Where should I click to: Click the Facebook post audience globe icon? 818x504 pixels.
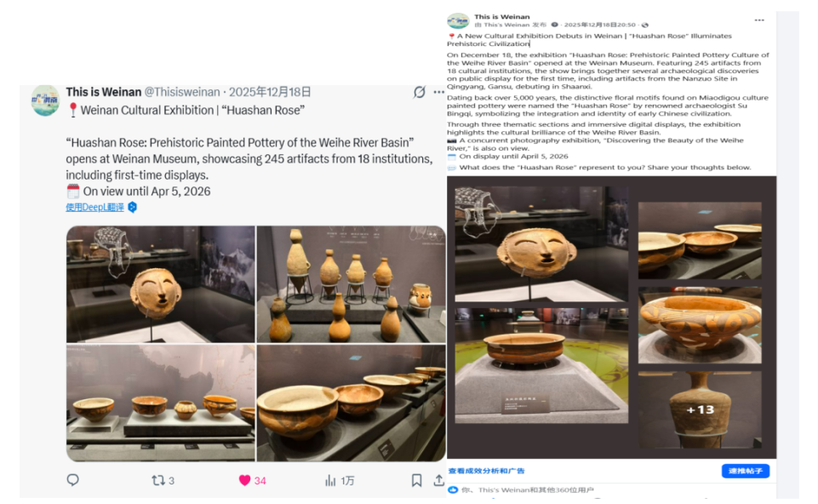pos(645,25)
